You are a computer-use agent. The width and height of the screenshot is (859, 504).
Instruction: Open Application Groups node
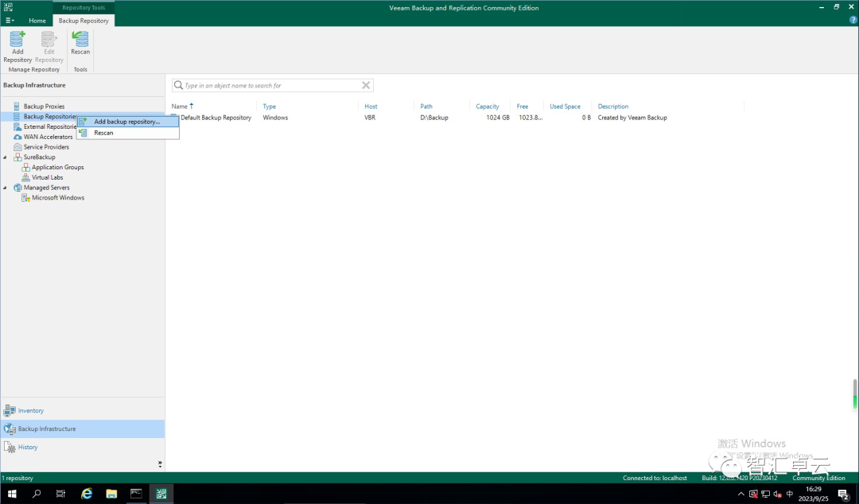57,167
